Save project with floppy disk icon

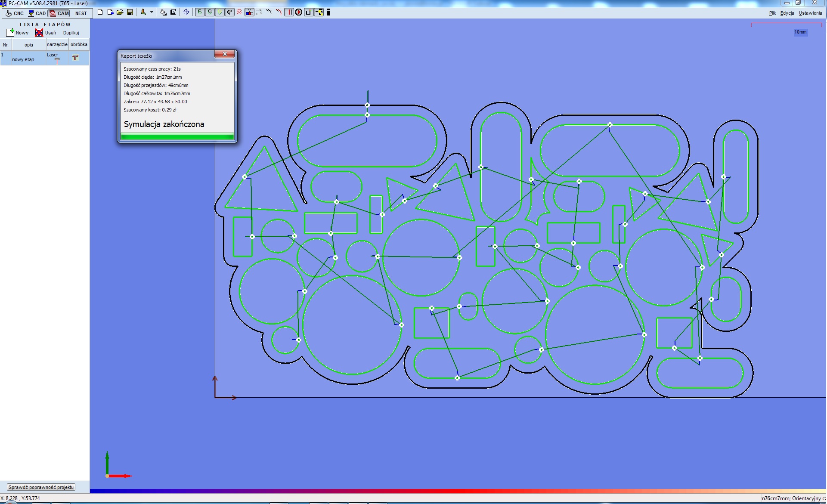coord(130,12)
